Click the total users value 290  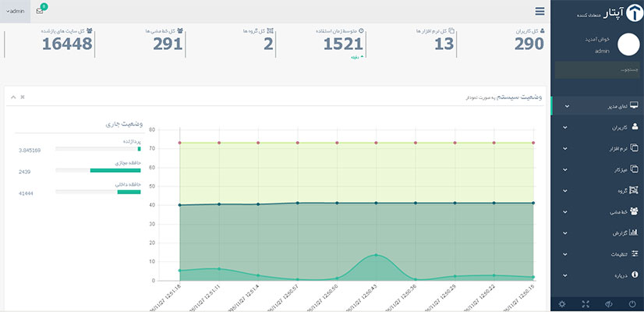(x=529, y=44)
